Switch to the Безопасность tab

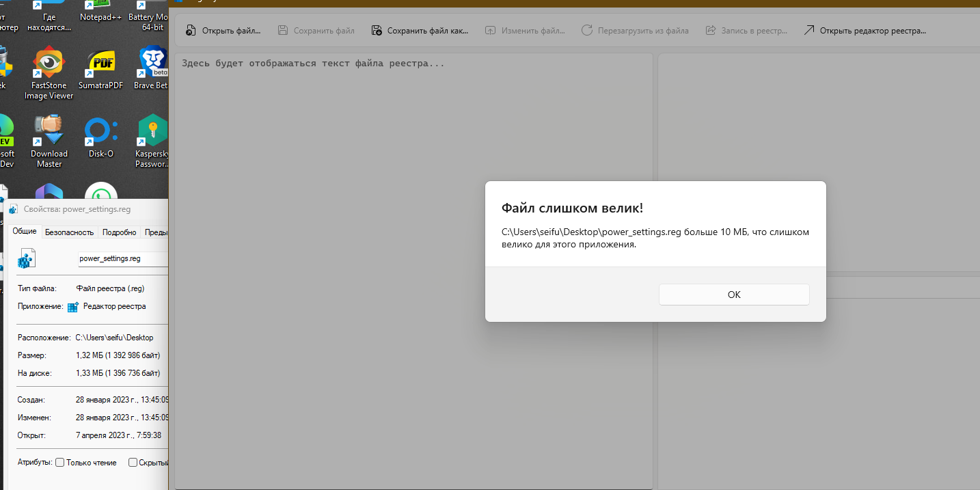[70, 232]
